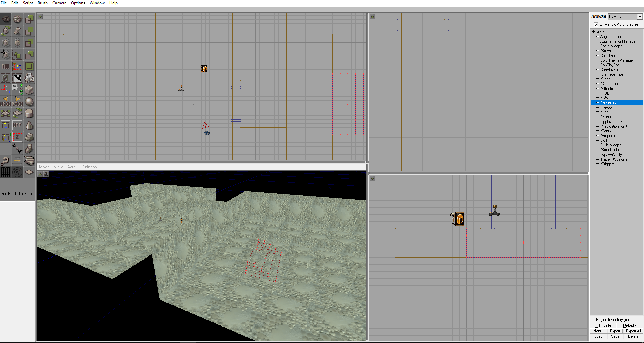Open the viewport Actors menu

[73, 167]
